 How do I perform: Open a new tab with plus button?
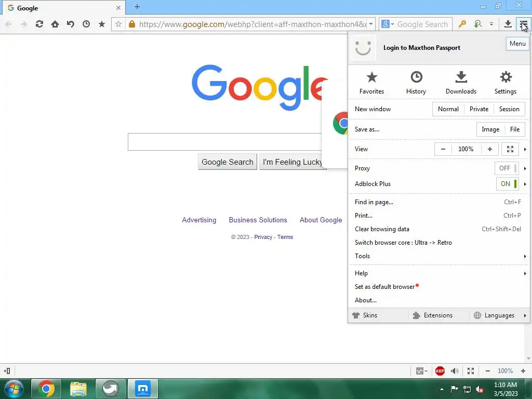[137, 7]
